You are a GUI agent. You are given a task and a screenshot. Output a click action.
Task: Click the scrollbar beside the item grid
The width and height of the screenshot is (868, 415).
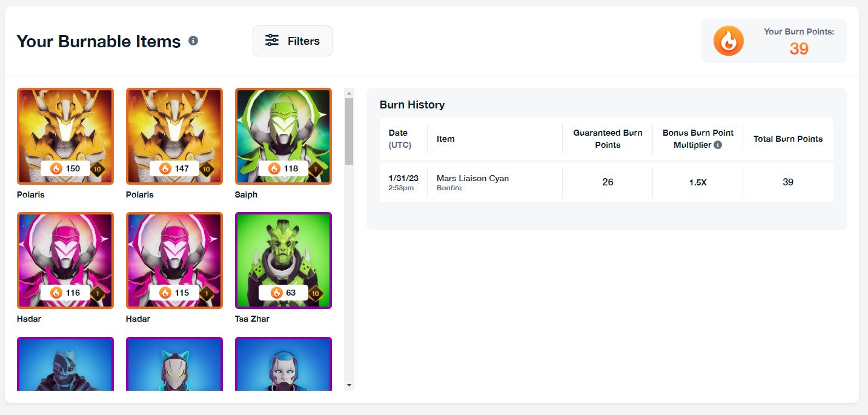(350, 130)
